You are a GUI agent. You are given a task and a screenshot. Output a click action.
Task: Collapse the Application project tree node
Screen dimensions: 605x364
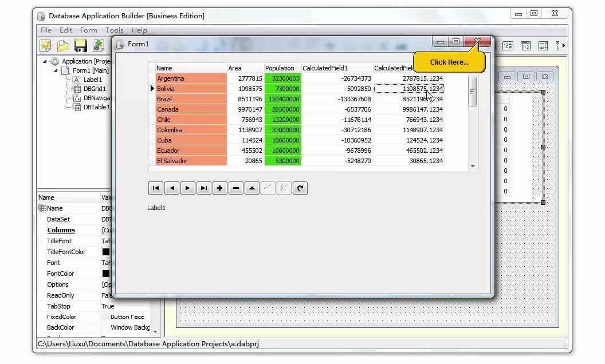[45, 61]
